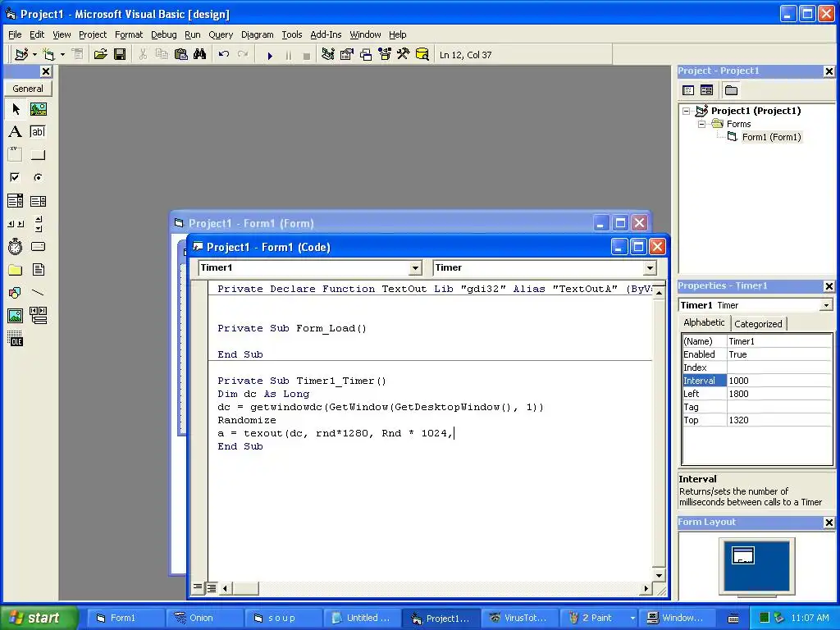Click the Toolbox hammer-and-wrench toolbar icon

(403, 55)
